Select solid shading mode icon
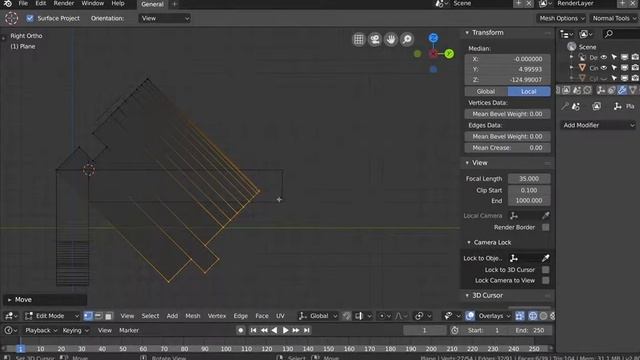Viewport: 640px width, 360px height. pos(543,316)
